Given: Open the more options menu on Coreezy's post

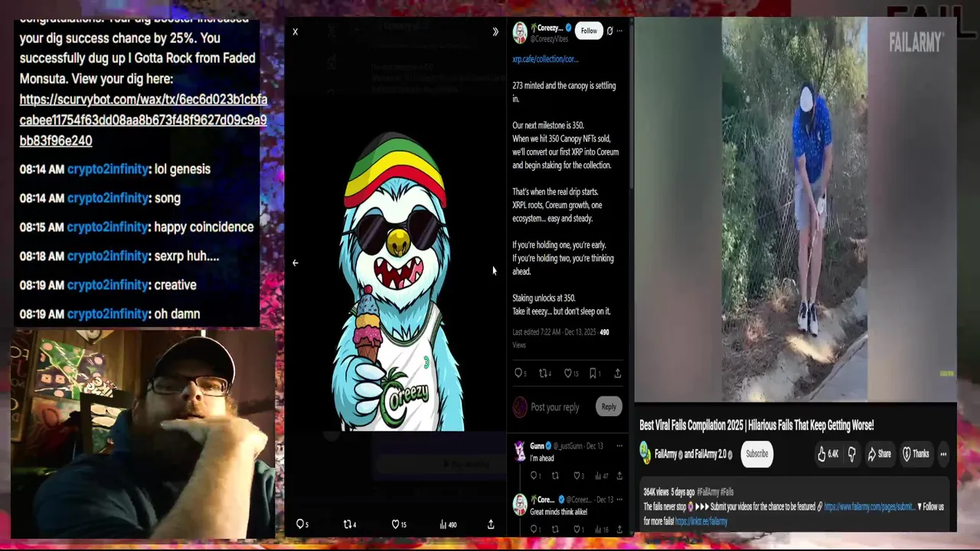Looking at the screenshot, I should point(619,31).
